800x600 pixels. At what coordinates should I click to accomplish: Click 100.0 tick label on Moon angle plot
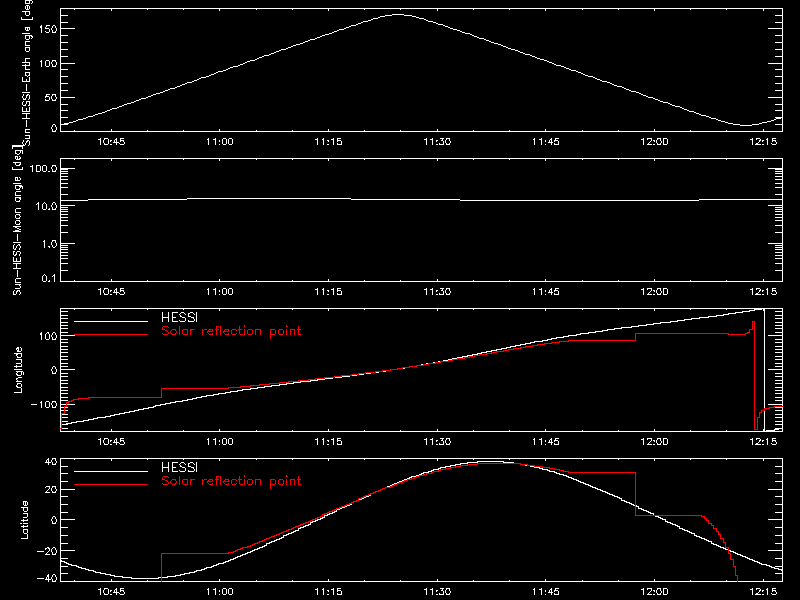(x=44, y=169)
